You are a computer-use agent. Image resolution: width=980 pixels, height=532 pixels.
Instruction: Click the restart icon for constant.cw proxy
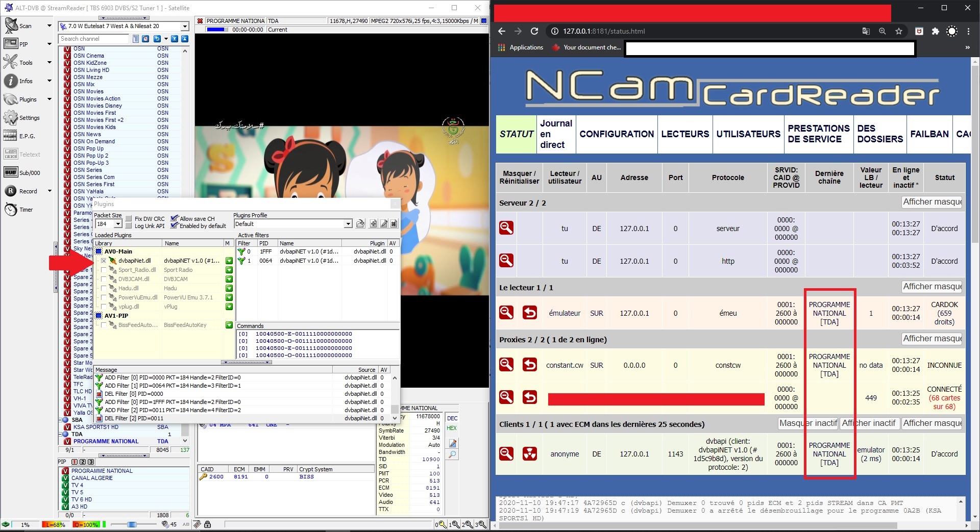point(530,364)
